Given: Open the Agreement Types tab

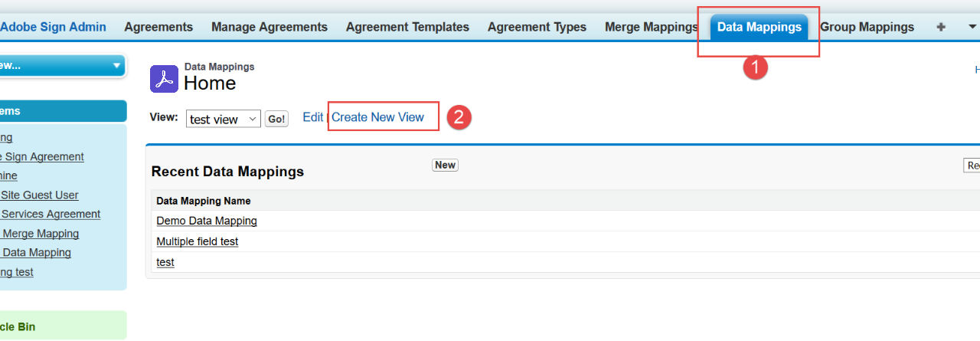Looking at the screenshot, I should (537, 27).
